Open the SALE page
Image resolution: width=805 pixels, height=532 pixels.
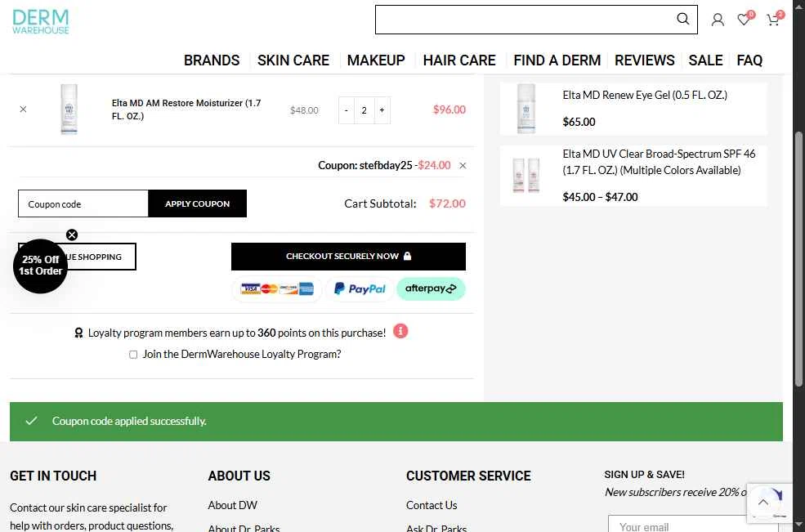pyautogui.click(x=705, y=60)
